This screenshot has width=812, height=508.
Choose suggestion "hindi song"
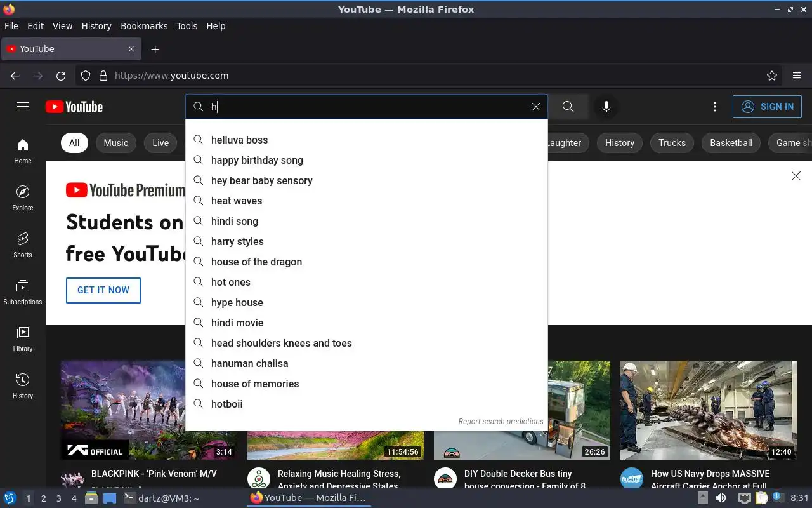coord(367,221)
